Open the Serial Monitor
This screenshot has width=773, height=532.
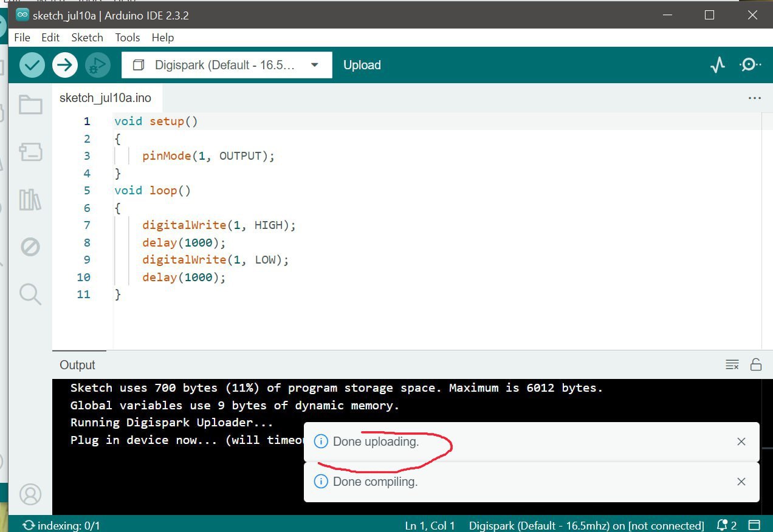(750, 64)
